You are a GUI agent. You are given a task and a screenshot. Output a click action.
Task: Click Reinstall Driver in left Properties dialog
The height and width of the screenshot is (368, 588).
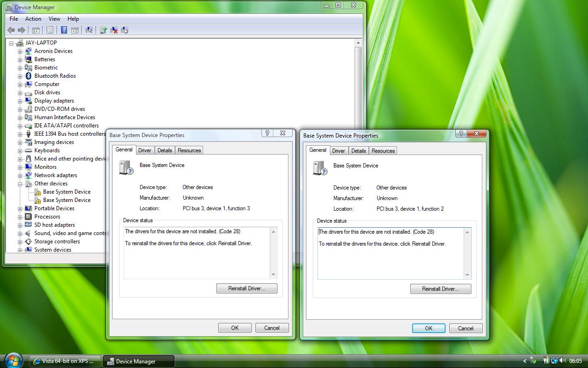(x=247, y=288)
